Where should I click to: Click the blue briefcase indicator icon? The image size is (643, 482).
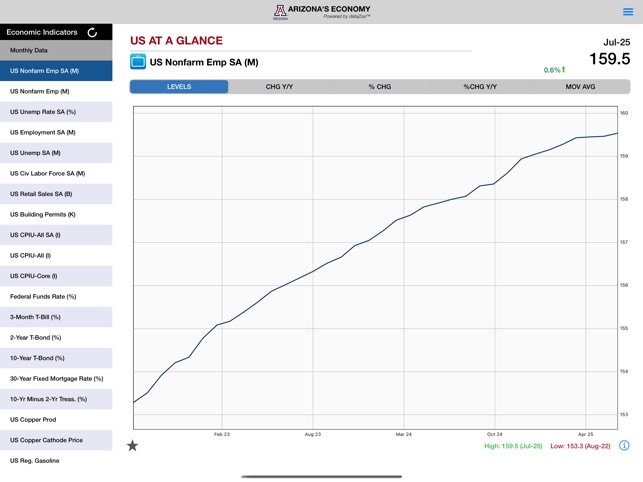click(138, 62)
